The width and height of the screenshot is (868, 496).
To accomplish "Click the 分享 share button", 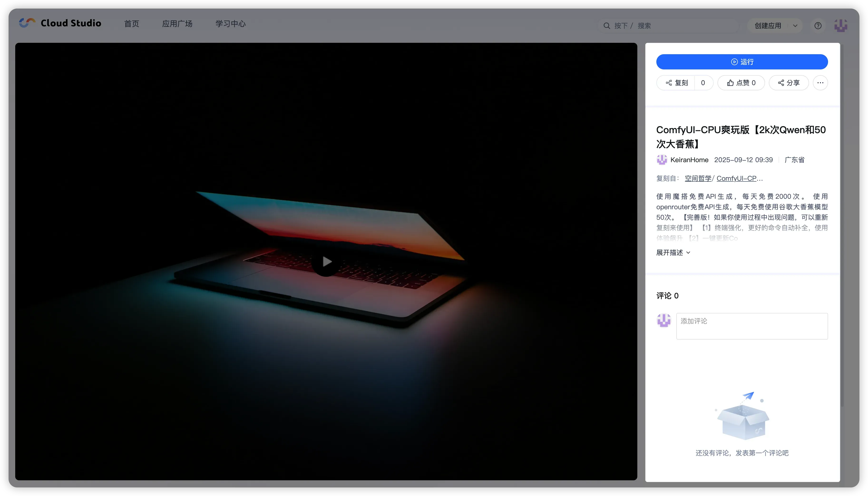I will [x=788, y=83].
